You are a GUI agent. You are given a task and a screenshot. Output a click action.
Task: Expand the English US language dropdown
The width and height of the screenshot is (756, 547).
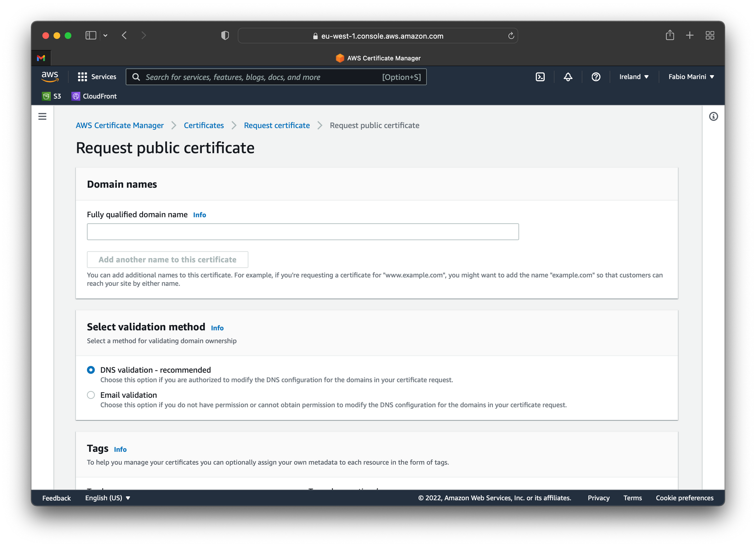click(x=107, y=498)
